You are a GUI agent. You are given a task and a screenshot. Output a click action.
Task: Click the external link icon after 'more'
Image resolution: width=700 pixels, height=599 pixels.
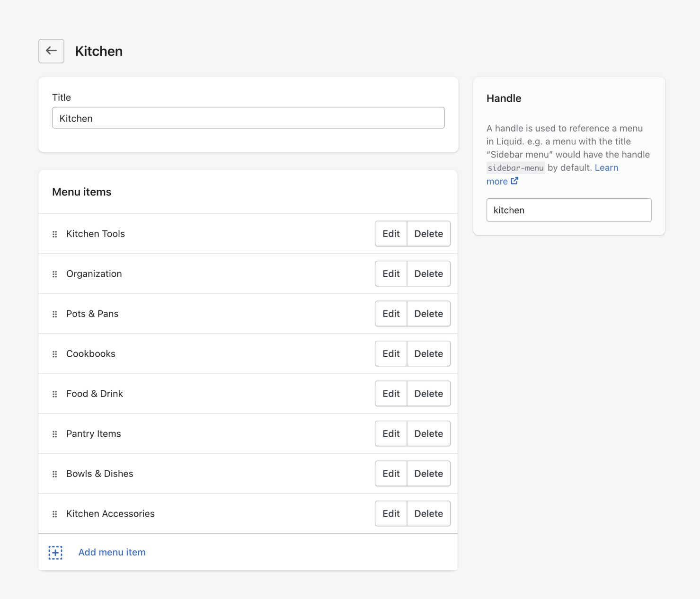coord(514,181)
